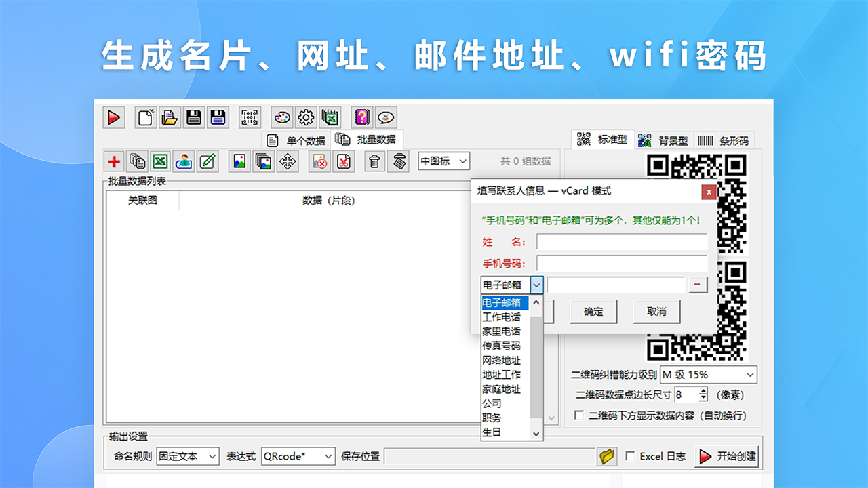Switch to the 单个数据 tab
The width and height of the screenshot is (868, 488).
point(297,140)
